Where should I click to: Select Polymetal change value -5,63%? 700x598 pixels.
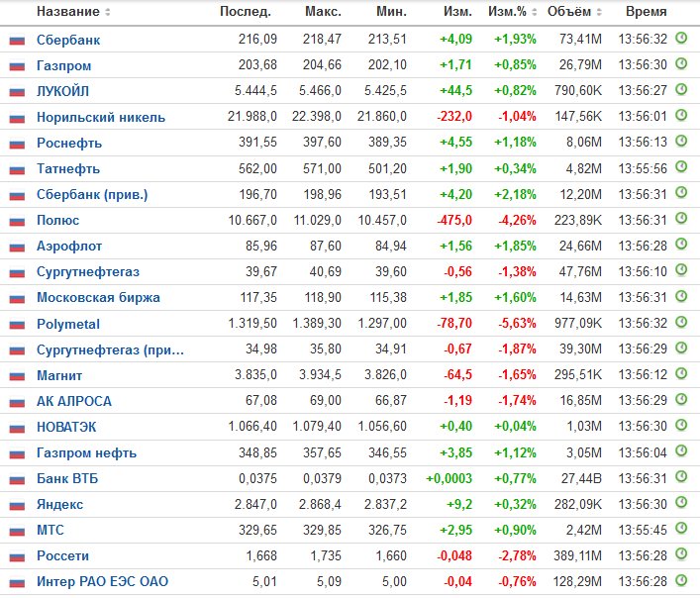(x=517, y=323)
